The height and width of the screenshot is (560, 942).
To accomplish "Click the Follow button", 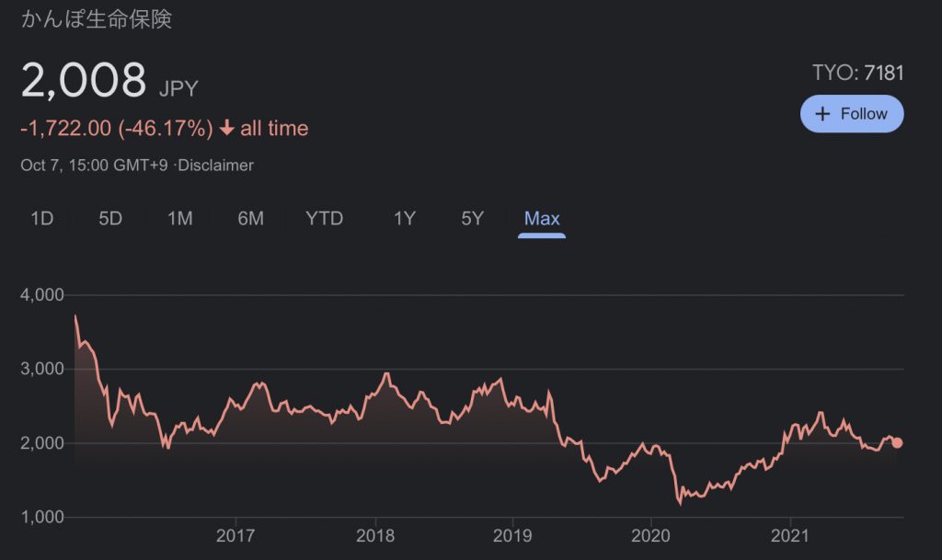I will pos(851,114).
